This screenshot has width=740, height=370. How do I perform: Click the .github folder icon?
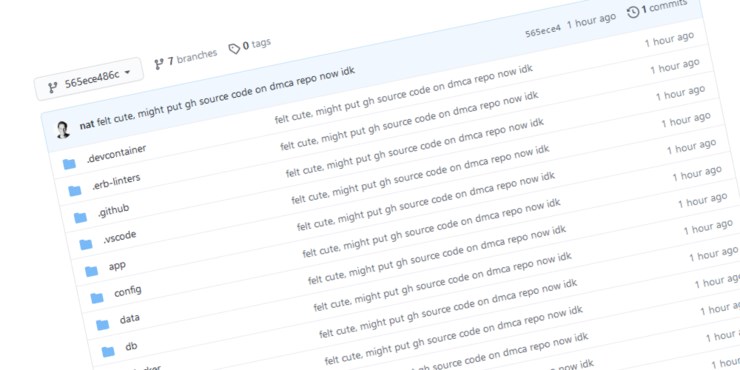[x=80, y=218]
